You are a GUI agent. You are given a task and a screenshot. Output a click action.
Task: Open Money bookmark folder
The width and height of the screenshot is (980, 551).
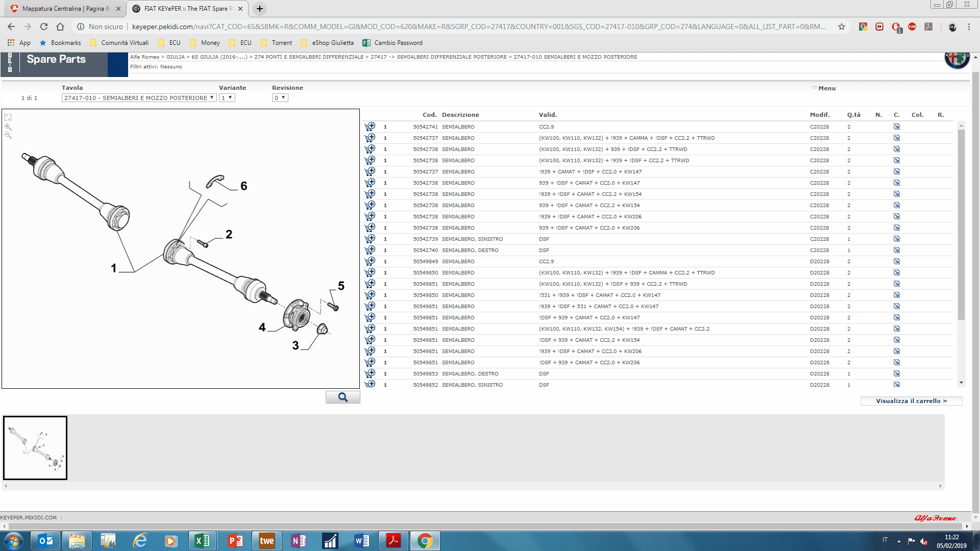(x=205, y=43)
